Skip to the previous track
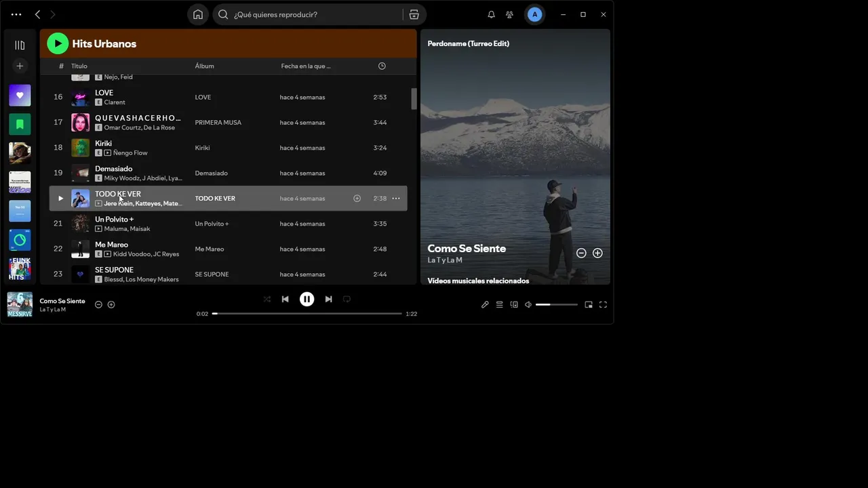868x488 pixels. point(285,299)
